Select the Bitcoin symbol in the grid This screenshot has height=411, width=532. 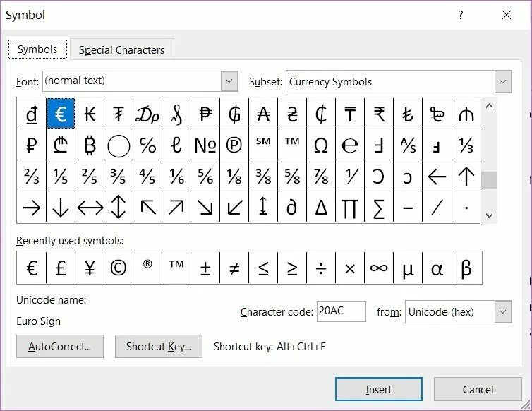click(90, 145)
